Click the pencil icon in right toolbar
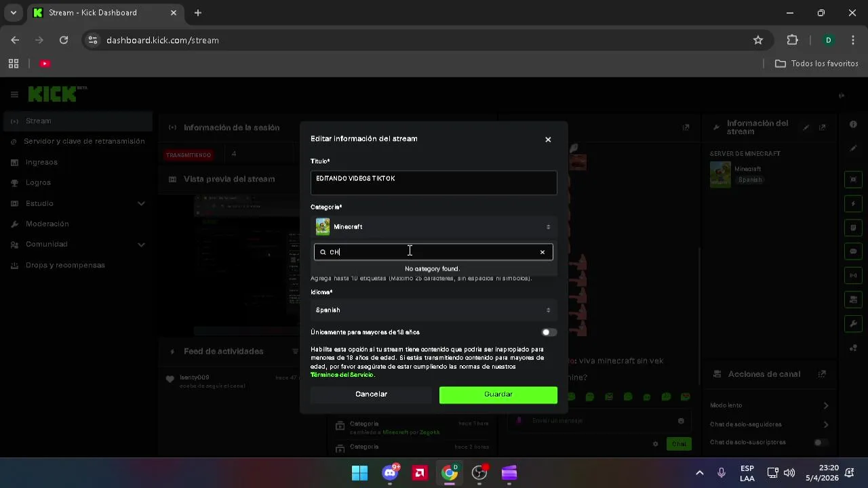 point(853,148)
